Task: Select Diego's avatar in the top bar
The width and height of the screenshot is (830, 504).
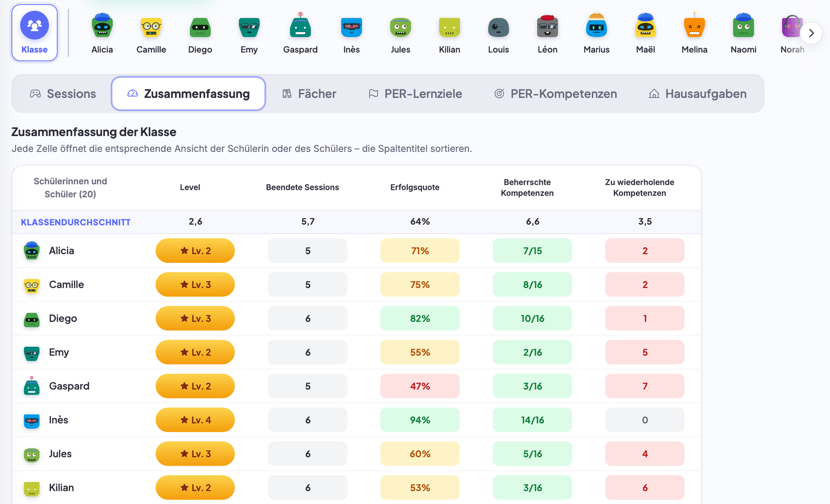Action: click(x=200, y=33)
